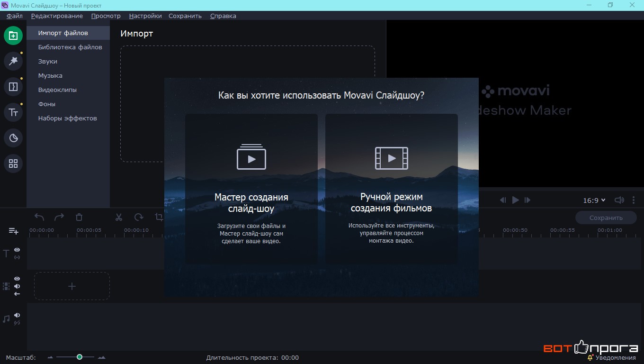
Task: Click the Movavi app icon in title bar
Action: [5, 5]
